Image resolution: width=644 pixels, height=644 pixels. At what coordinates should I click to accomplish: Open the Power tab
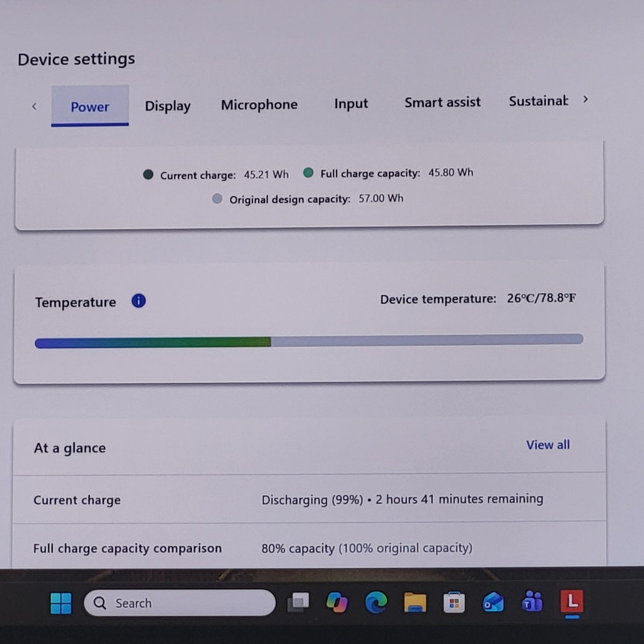click(x=90, y=106)
